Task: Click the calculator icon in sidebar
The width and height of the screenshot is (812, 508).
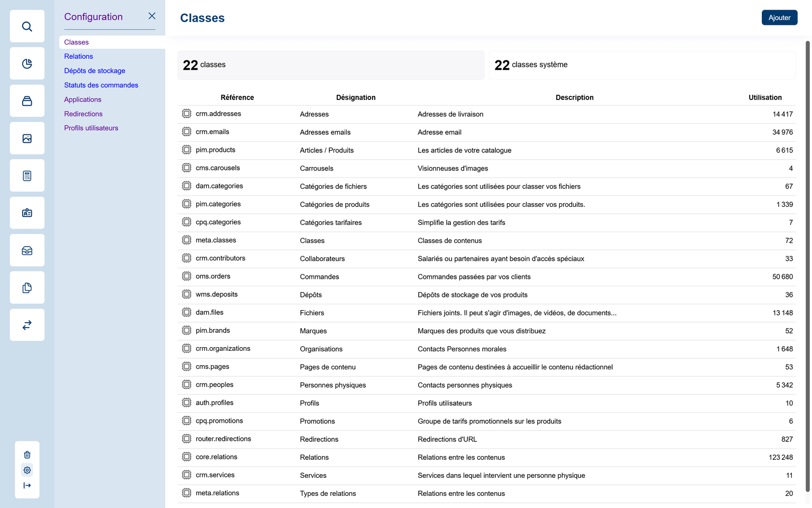Action: click(27, 176)
